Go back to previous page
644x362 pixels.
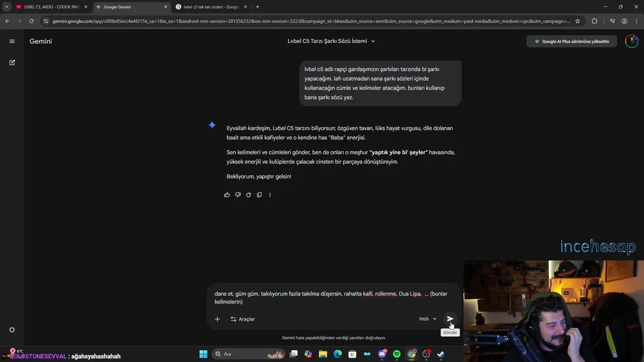pos(7,21)
